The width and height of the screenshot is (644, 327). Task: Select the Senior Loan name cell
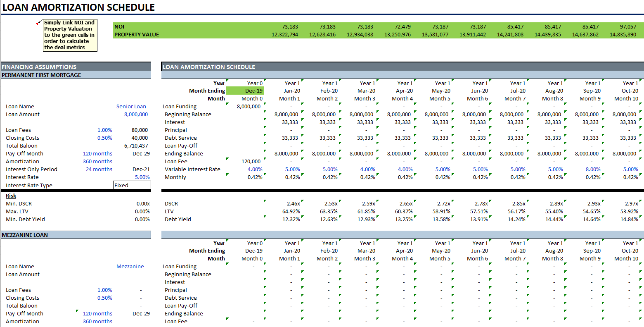(131, 106)
